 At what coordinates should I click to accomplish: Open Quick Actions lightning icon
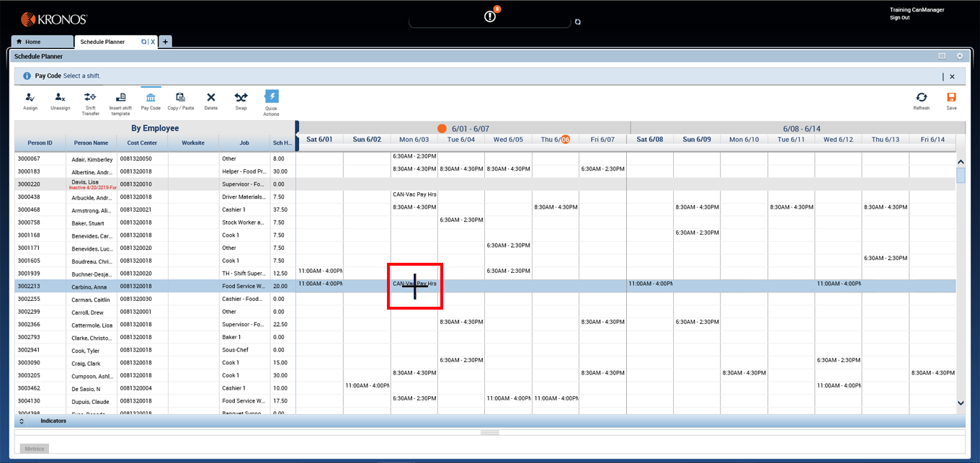coord(271,97)
